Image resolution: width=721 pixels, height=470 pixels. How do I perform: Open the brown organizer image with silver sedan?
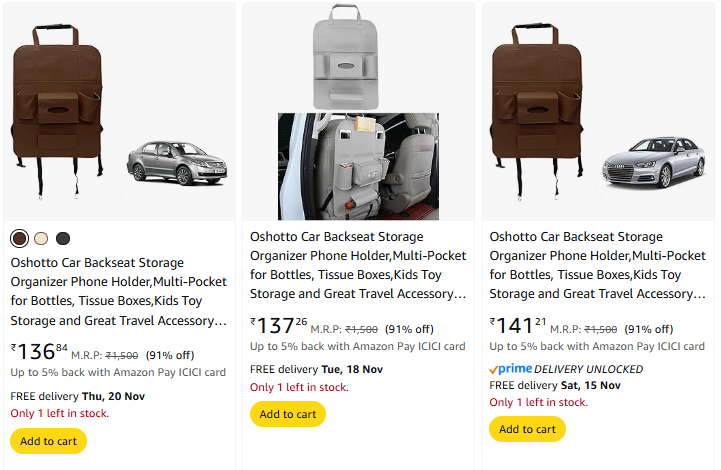click(120, 112)
